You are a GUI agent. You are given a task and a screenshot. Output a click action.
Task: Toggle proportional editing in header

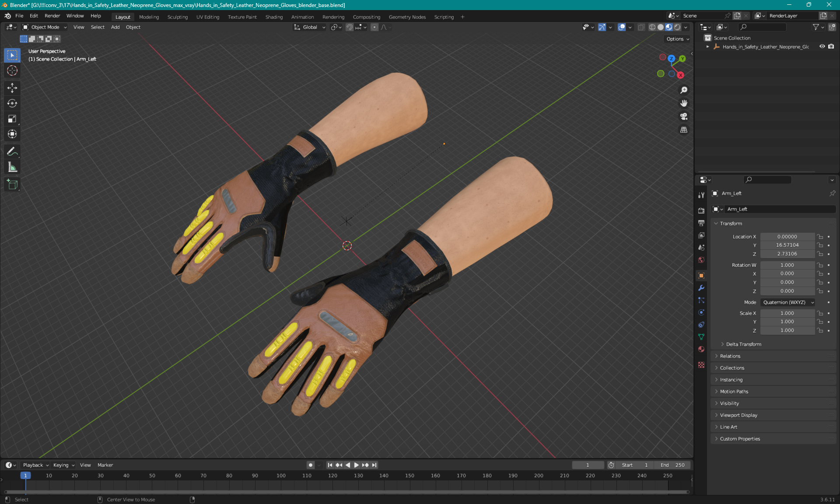(374, 27)
